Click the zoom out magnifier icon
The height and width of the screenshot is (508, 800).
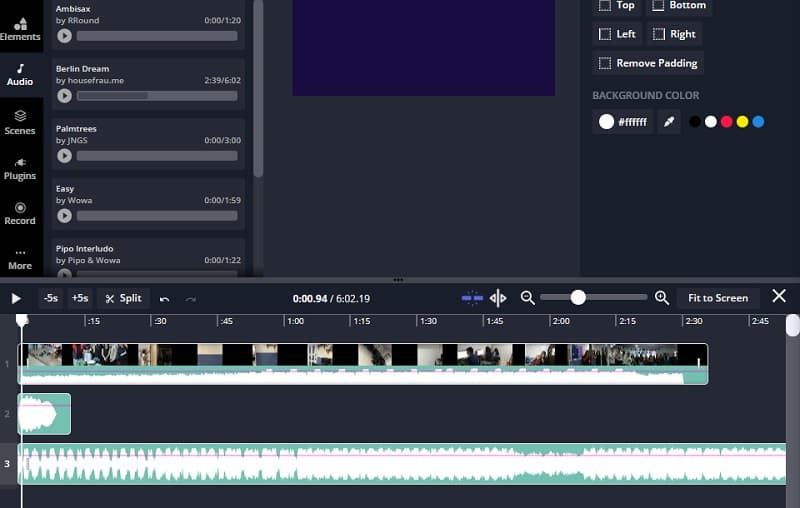point(527,298)
